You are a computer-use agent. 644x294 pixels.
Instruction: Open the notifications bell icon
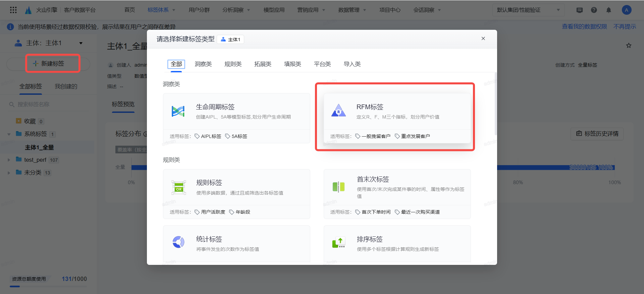click(x=609, y=10)
